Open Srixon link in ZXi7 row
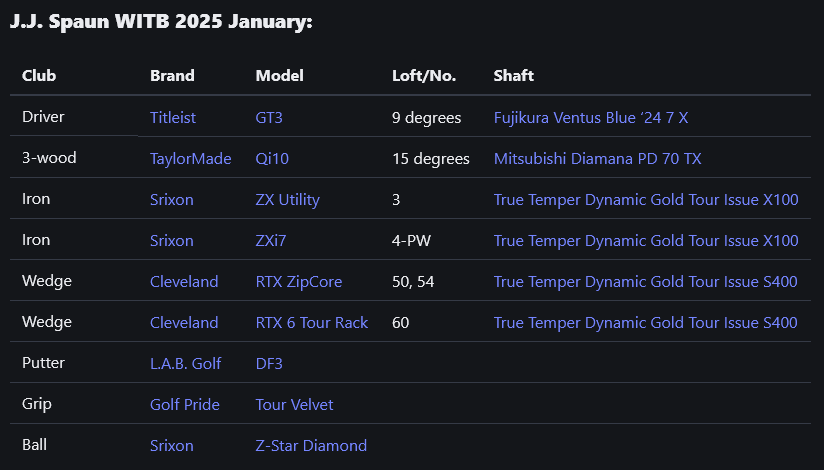Screen dimensions: 824x470 click(171, 240)
